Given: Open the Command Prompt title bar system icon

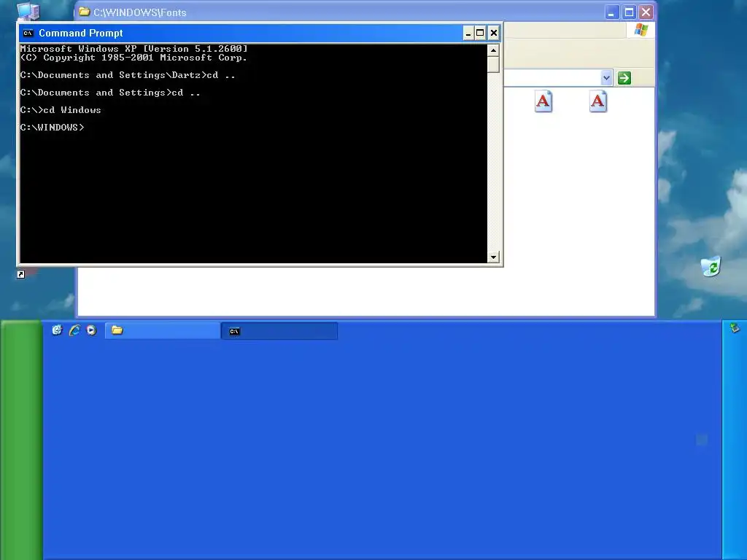Looking at the screenshot, I should click(28, 33).
